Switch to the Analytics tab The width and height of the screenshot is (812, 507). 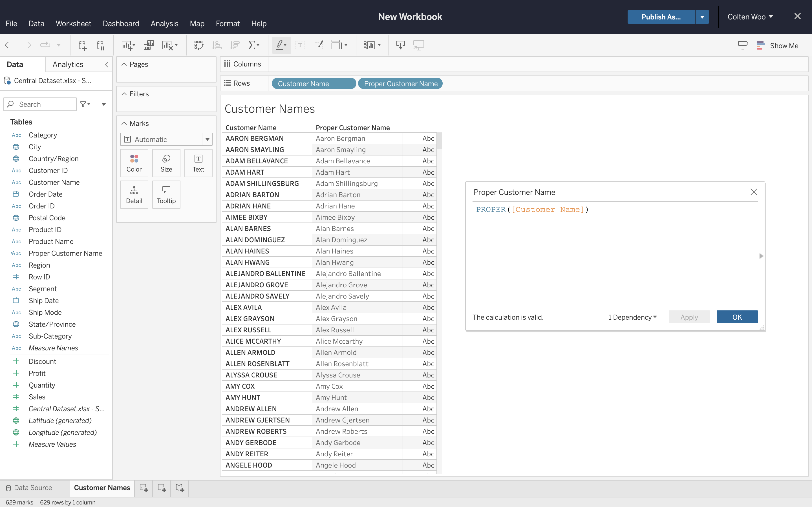(68, 65)
